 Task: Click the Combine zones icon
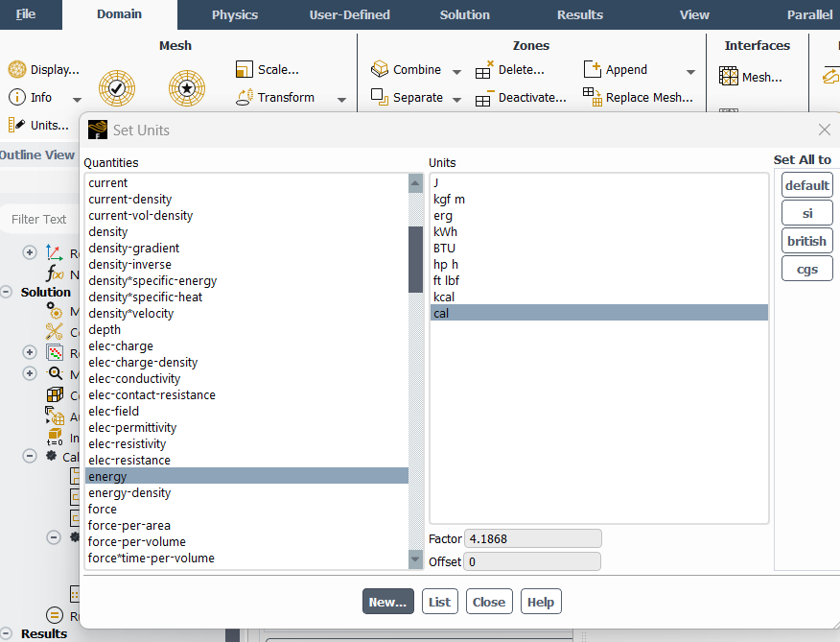point(380,69)
